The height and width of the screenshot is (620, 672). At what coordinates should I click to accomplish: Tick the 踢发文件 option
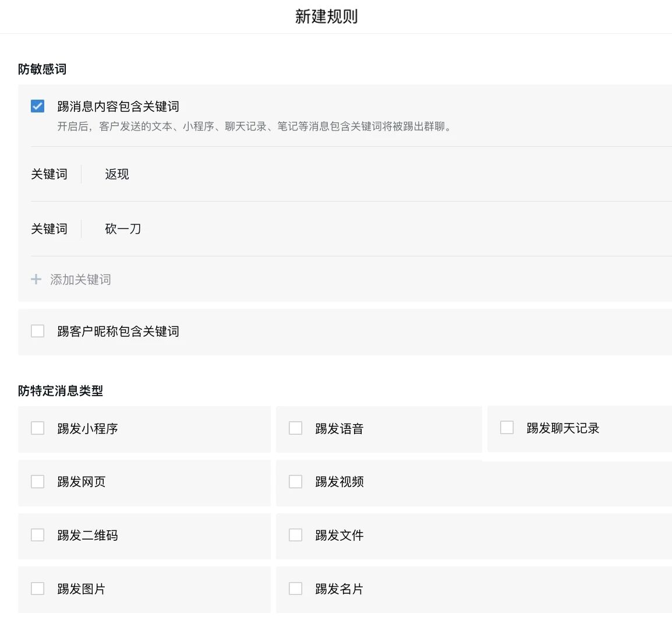tap(295, 535)
